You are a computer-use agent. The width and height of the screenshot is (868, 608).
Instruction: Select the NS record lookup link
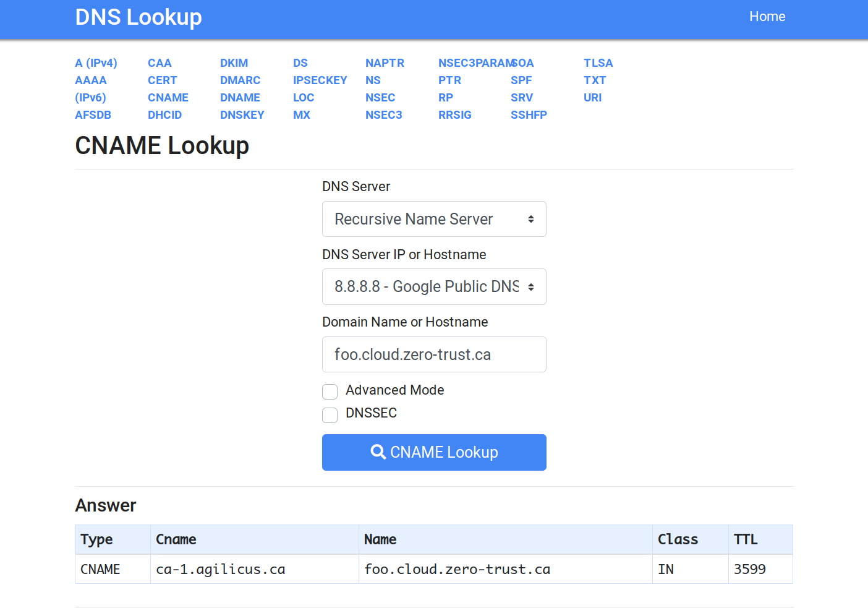pos(373,80)
